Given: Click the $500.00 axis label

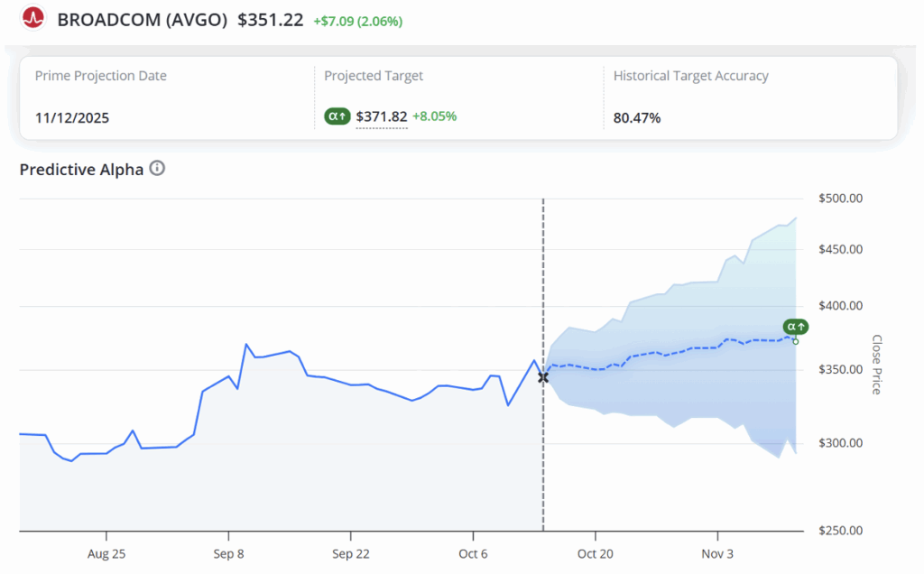Looking at the screenshot, I should click(x=840, y=199).
